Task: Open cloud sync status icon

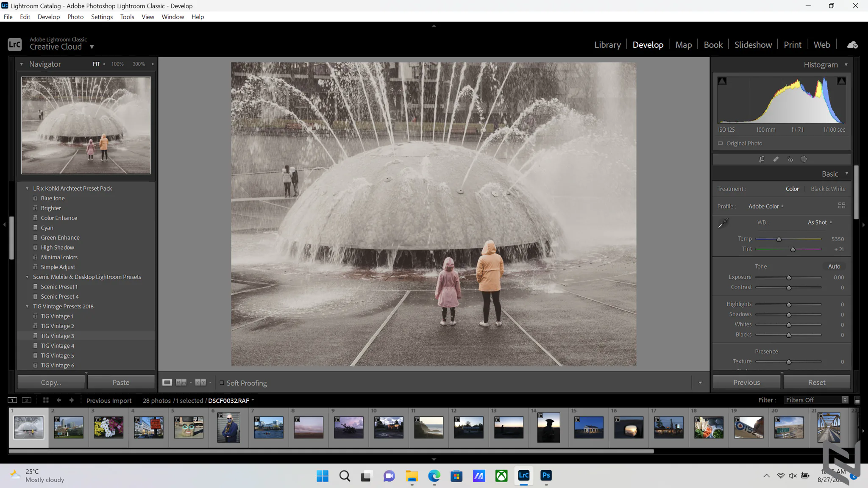Action: (x=852, y=45)
